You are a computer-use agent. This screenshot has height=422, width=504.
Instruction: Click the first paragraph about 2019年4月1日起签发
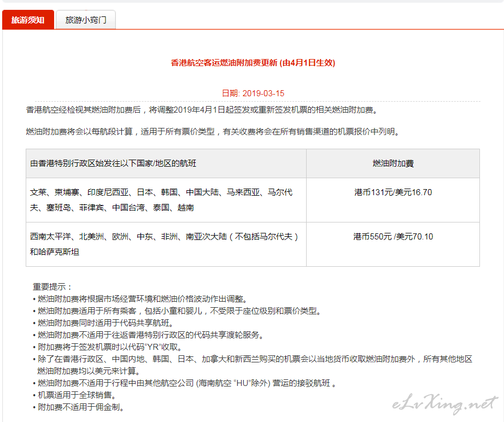tap(202, 110)
